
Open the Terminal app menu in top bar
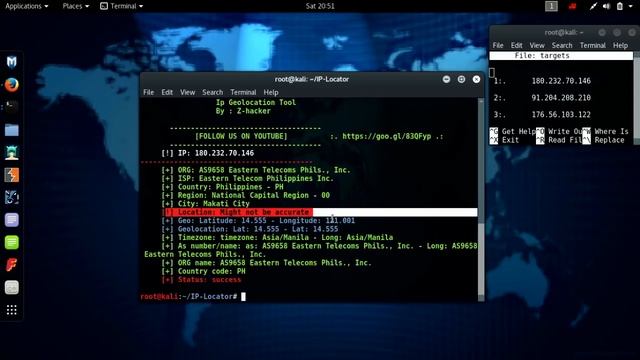pyautogui.click(x=122, y=6)
